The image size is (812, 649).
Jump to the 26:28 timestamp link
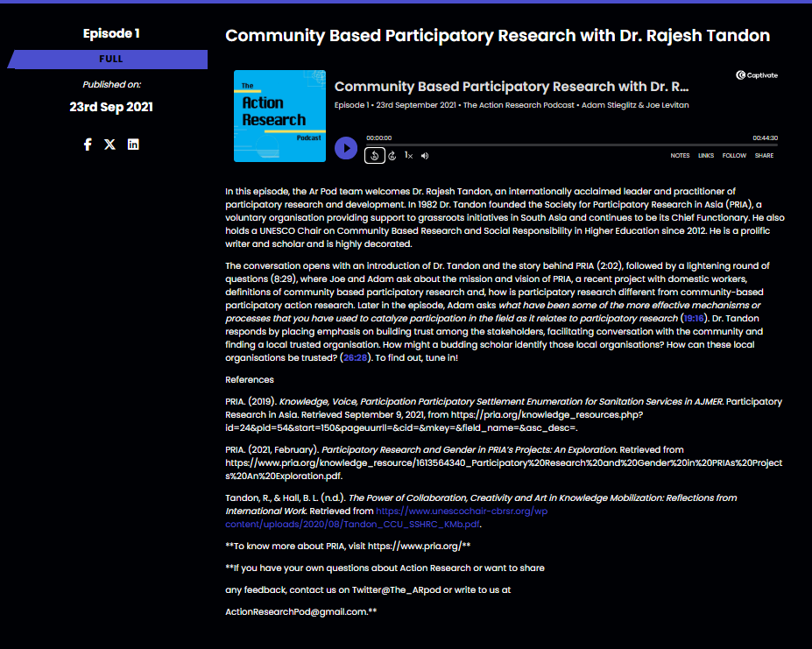tap(357, 358)
